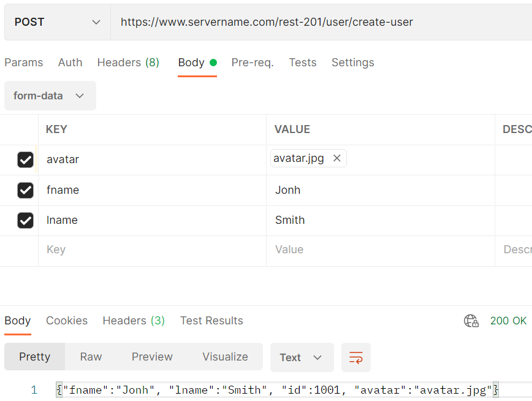Screen dimensions: 532x401
Task: Click the 200 OK status
Action: pos(508,321)
